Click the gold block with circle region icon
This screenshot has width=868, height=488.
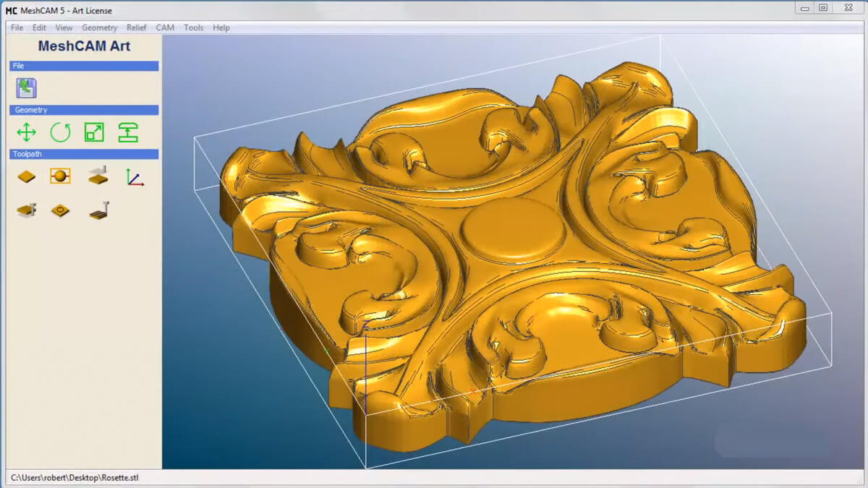pyautogui.click(x=60, y=210)
